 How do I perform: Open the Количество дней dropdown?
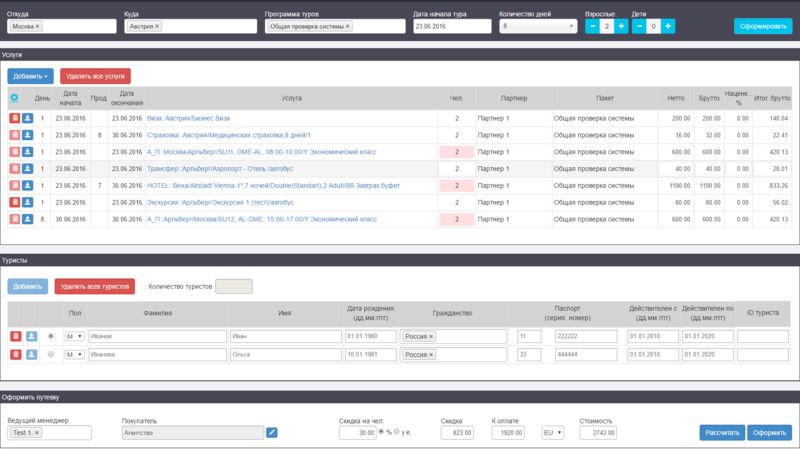coord(537,26)
